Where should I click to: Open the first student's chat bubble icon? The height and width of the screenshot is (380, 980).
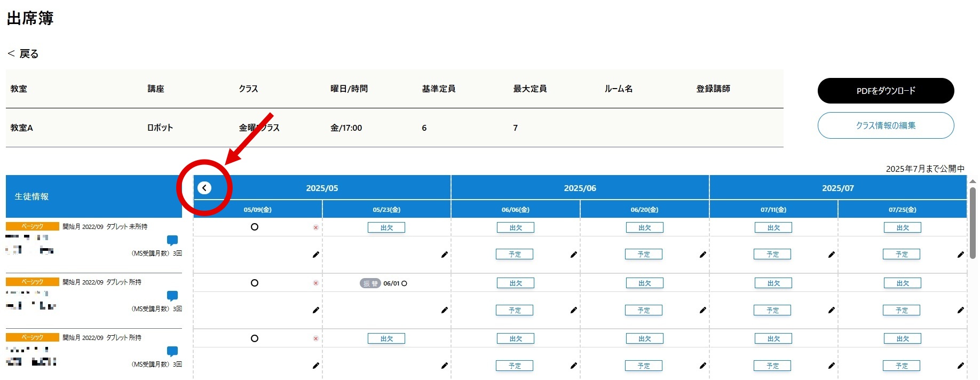click(x=172, y=240)
